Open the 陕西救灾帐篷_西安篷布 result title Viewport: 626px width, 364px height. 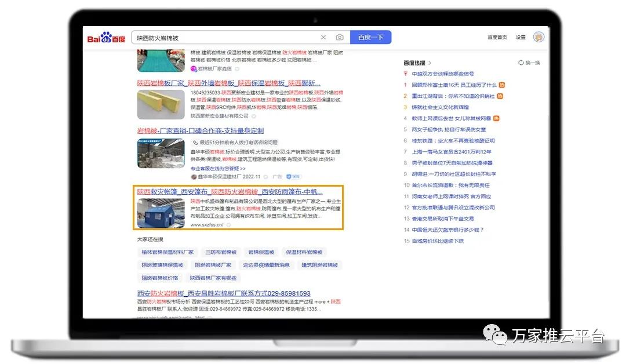point(230,192)
